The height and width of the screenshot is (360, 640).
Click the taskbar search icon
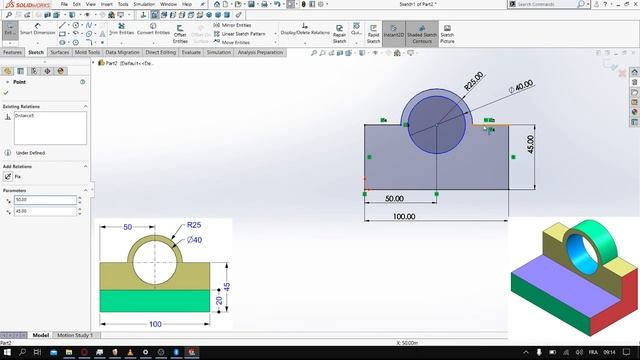pos(22,352)
